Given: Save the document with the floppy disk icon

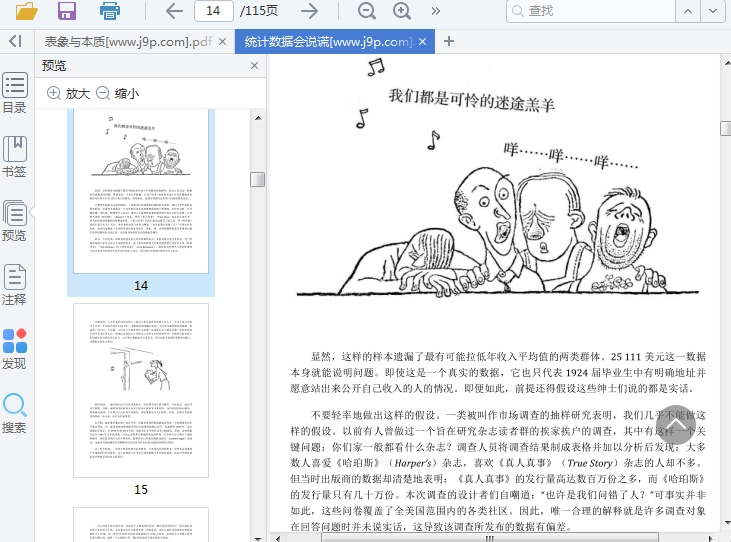Looking at the screenshot, I should (67, 10).
